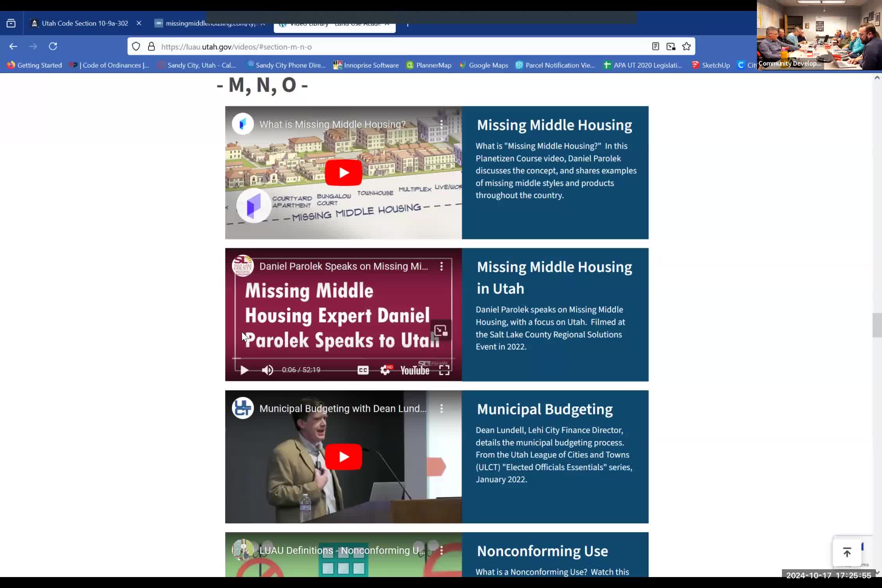Click the Nonconforming Use heading
Viewport: 882px width, 588px height.
[x=542, y=551]
